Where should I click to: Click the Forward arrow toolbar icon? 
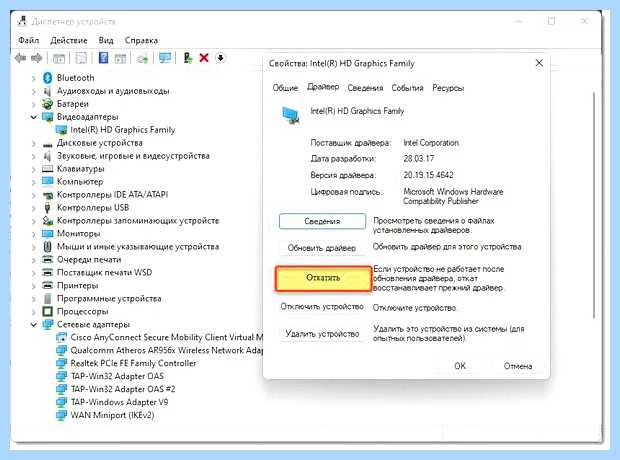coord(37,59)
